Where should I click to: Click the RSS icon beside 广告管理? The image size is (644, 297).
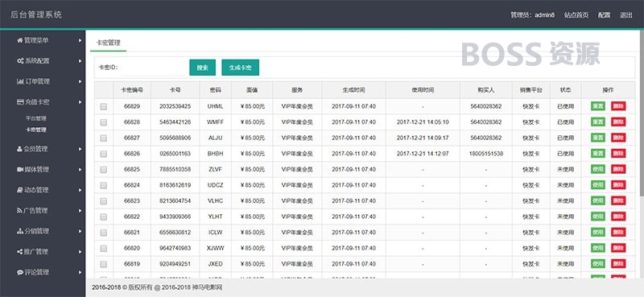point(19,210)
